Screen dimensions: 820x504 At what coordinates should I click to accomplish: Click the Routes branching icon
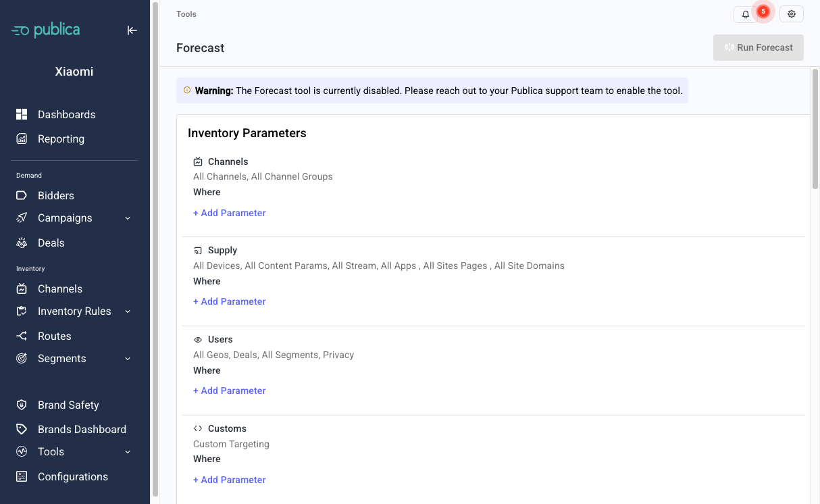pyautogui.click(x=22, y=336)
